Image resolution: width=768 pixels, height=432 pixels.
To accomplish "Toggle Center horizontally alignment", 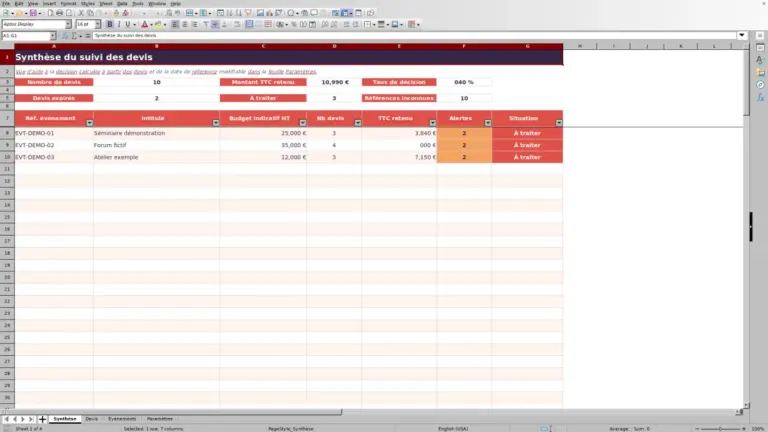I will [x=185, y=24].
